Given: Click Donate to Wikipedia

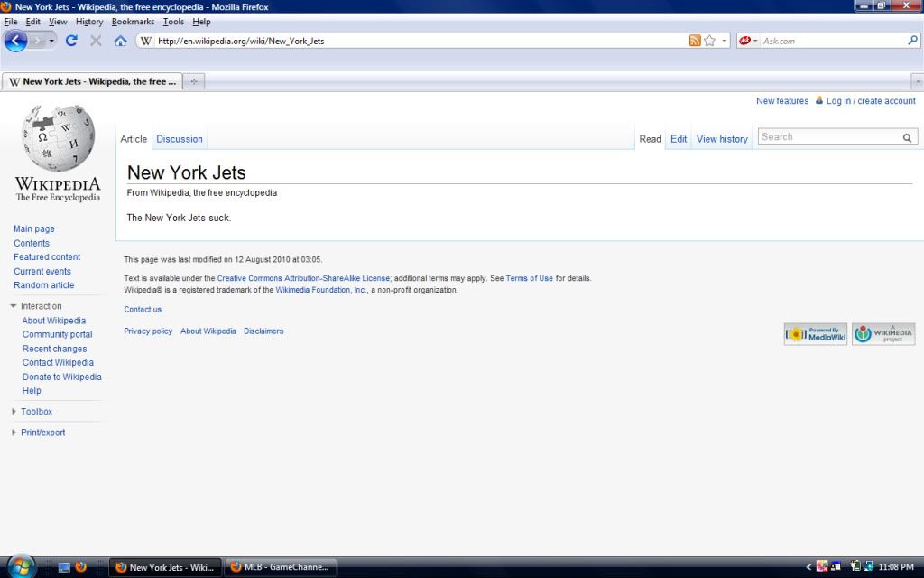Looking at the screenshot, I should [62, 377].
